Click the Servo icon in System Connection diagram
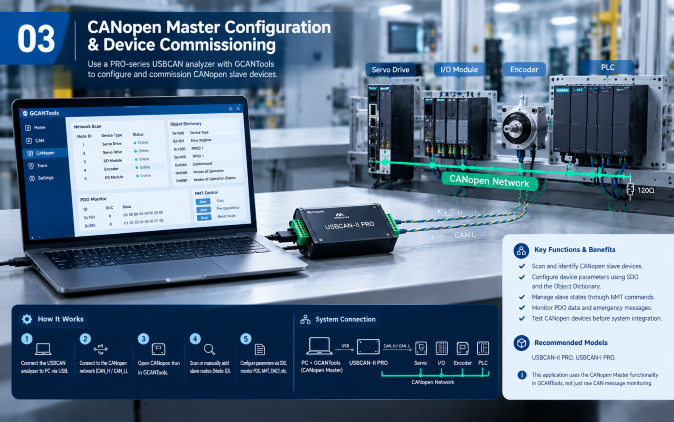The image size is (674, 422). 421,348
